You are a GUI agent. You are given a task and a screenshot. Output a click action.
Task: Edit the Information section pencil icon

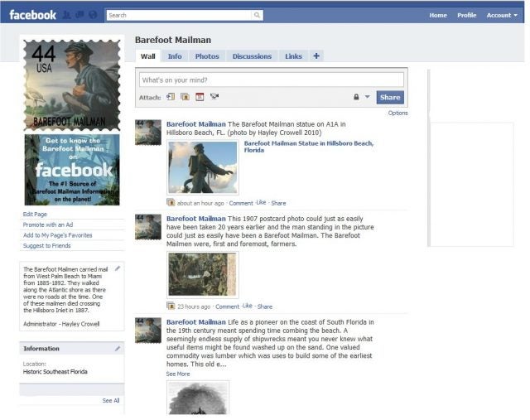118,349
